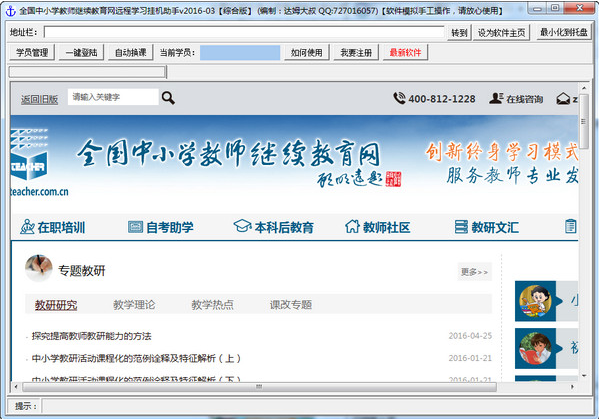599x419 pixels.
Task: Click the house icon for 教师社区
Action: click(352, 226)
